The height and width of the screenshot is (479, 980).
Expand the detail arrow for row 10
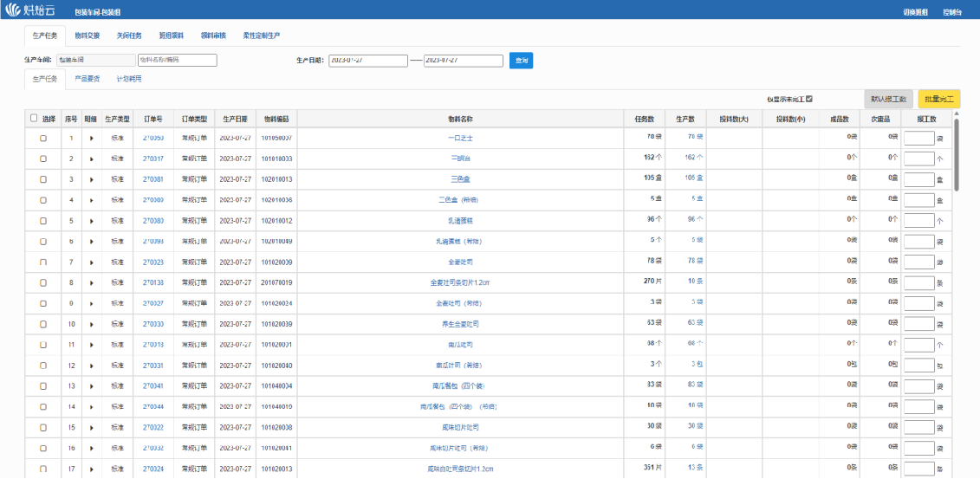coord(91,324)
